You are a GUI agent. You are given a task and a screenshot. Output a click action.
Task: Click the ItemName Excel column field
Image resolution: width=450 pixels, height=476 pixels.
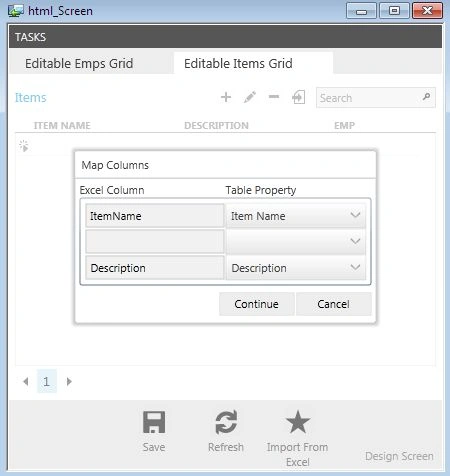click(155, 216)
